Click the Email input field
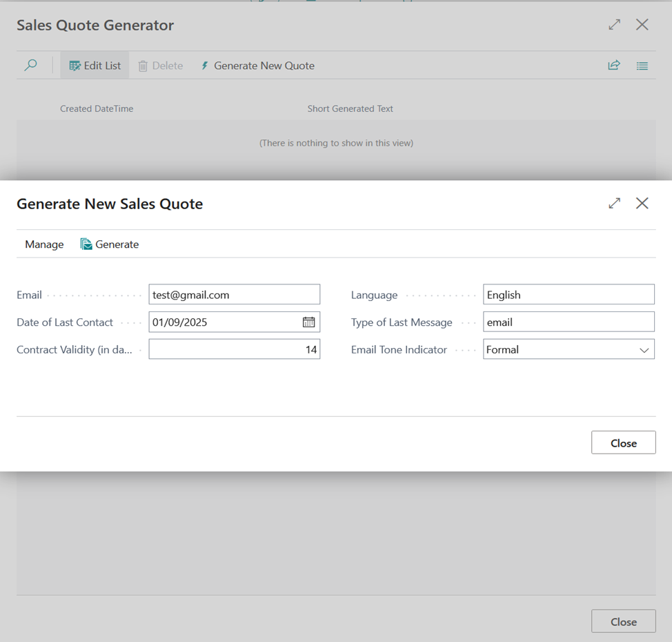The width and height of the screenshot is (672, 642). pos(234,295)
